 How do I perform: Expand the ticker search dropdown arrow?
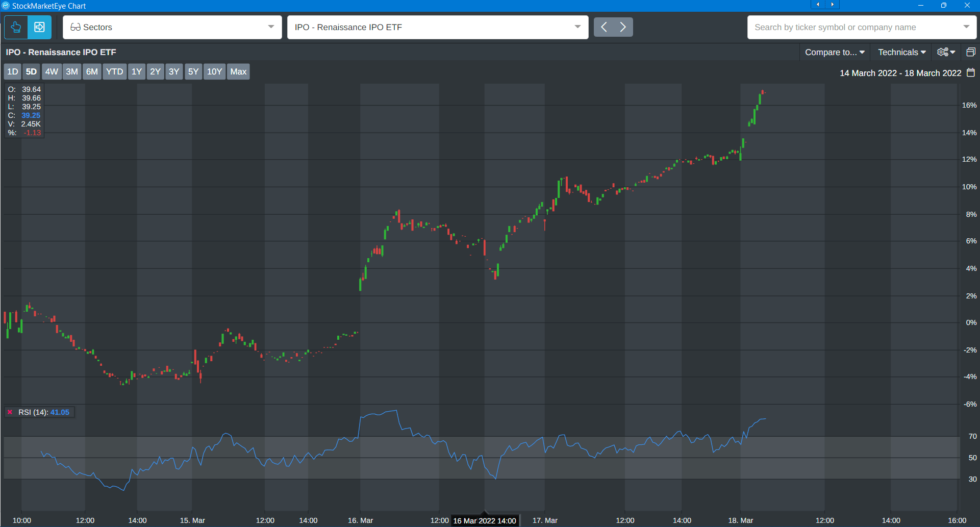tap(966, 27)
